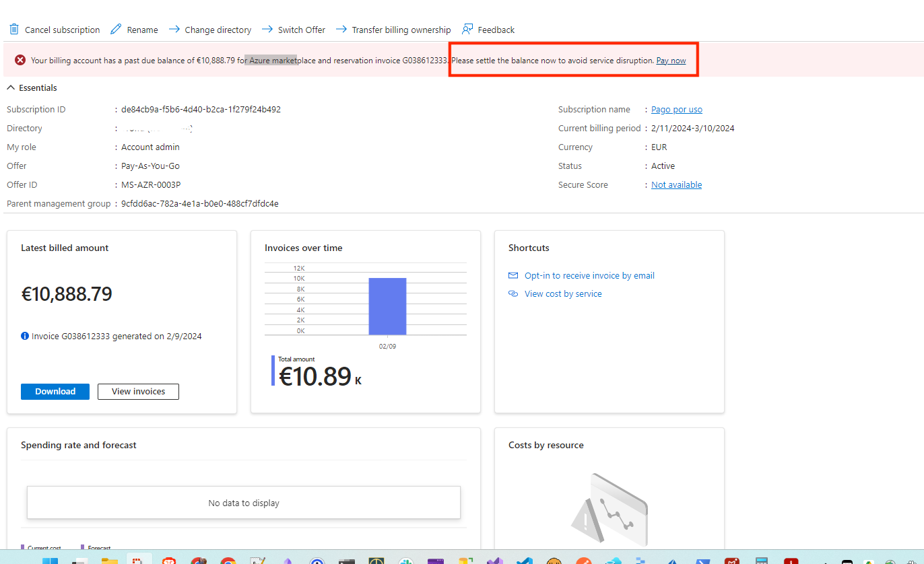Click the red error icon in the banner
924x564 pixels.
click(x=20, y=61)
